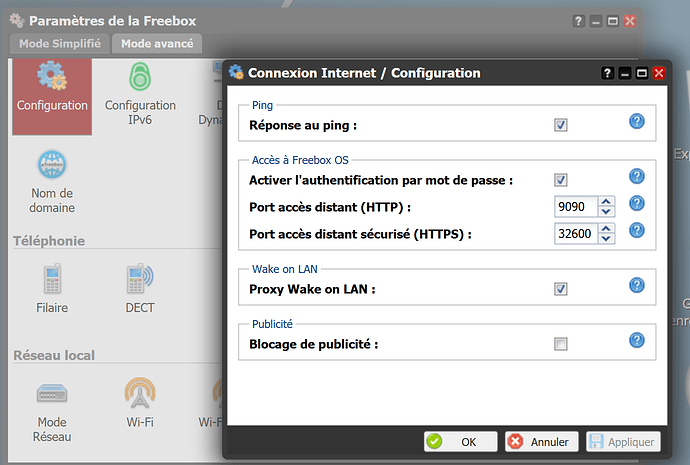Open the Mode Réseau icon
The height and width of the screenshot is (465, 690).
pos(52,411)
